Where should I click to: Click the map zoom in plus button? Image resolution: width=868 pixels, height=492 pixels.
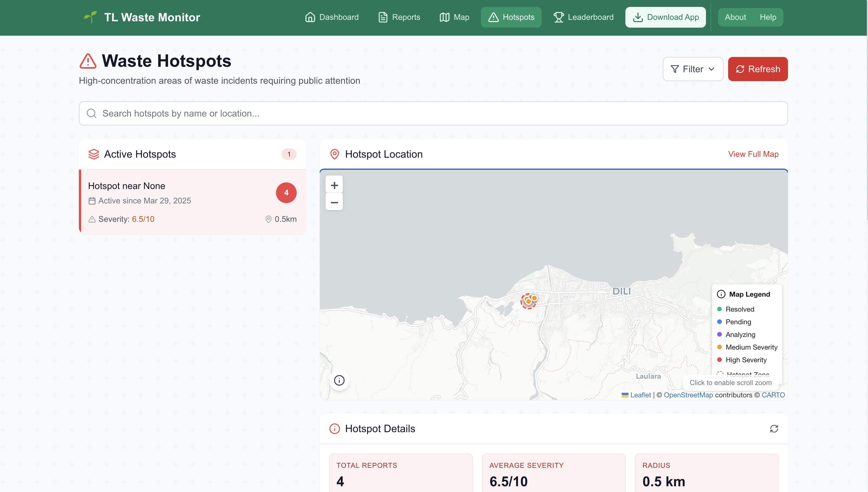pos(334,185)
